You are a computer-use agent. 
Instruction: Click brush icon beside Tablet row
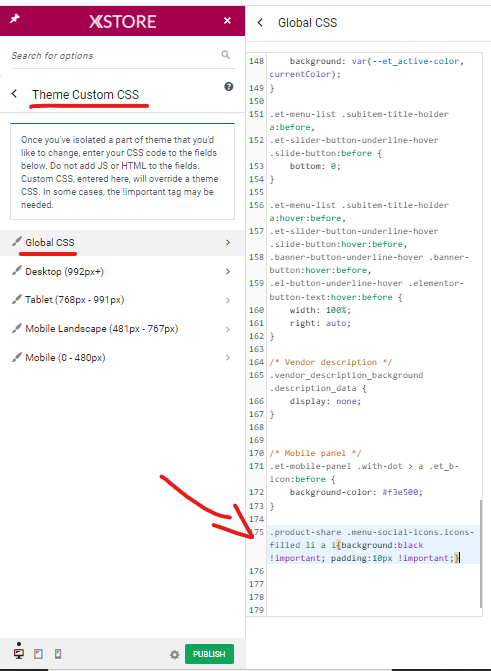coord(17,299)
